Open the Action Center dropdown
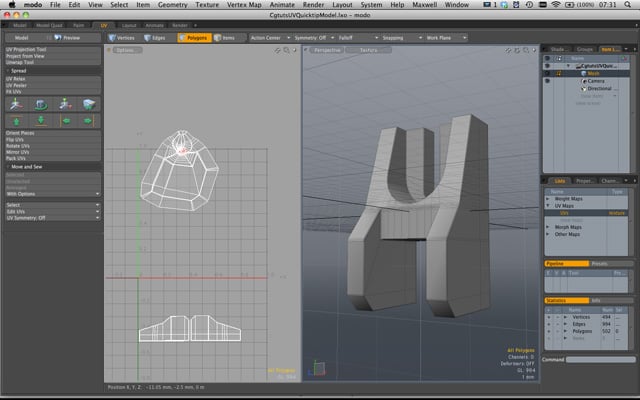 coord(270,37)
